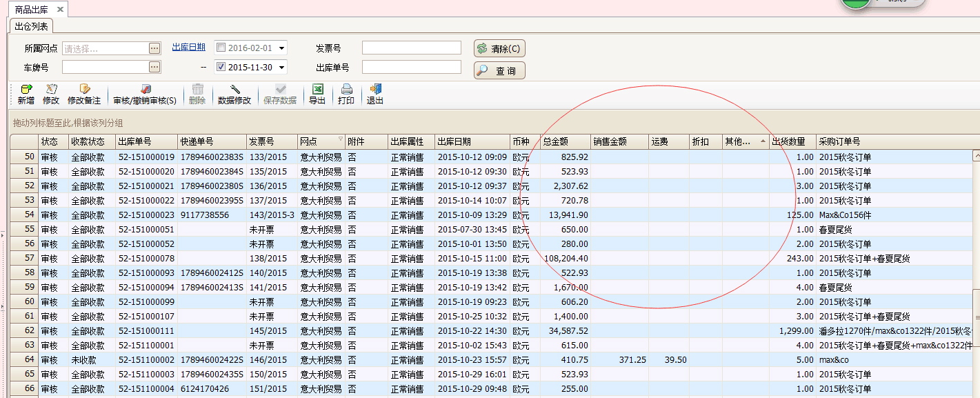Image resolution: width=980 pixels, height=398 pixels.
Task: Select the 商品出库 document tab
Action: pyautogui.click(x=32, y=9)
